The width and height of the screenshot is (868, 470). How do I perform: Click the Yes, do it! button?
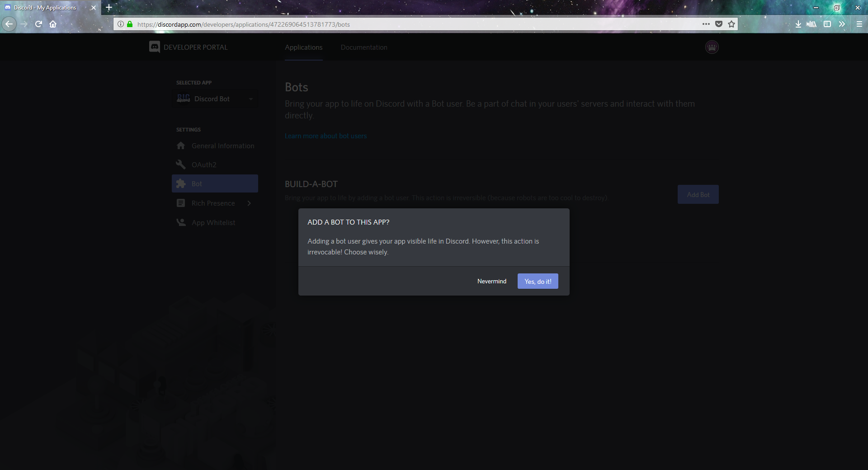538,281
